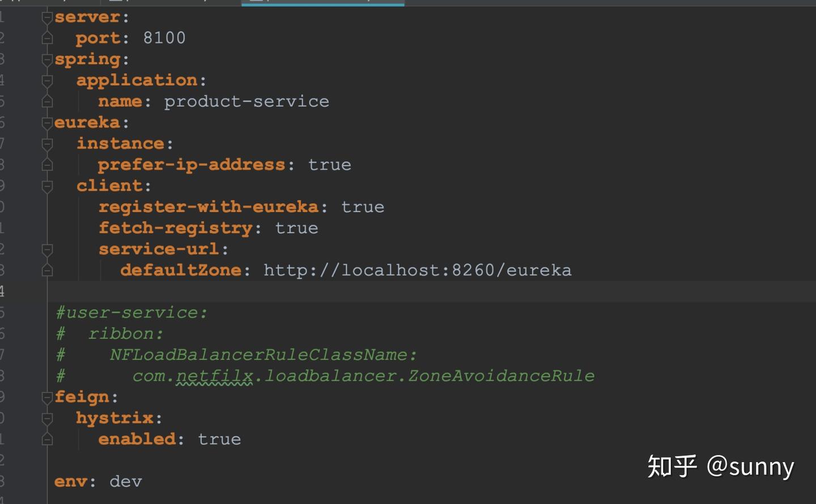
Task: Collapse the eureka section fold marker
Action: (x=48, y=123)
